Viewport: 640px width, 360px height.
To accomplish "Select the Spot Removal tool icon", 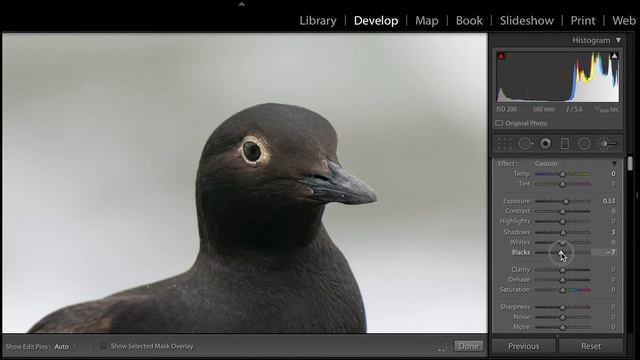I will [525, 144].
